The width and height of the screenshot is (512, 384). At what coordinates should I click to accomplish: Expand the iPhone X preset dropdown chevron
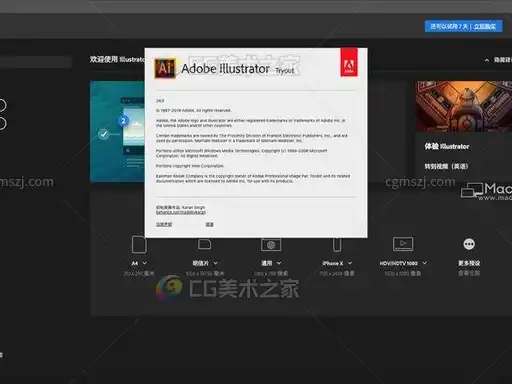point(350,263)
